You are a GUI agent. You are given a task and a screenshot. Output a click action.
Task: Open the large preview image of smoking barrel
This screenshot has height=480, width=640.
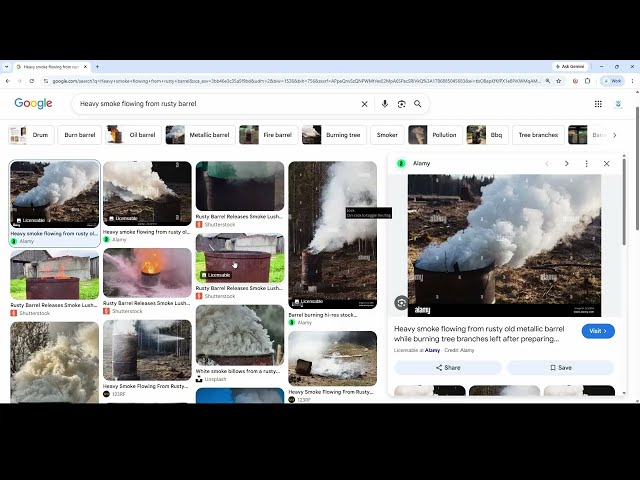pyautogui.click(x=504, y=245)
